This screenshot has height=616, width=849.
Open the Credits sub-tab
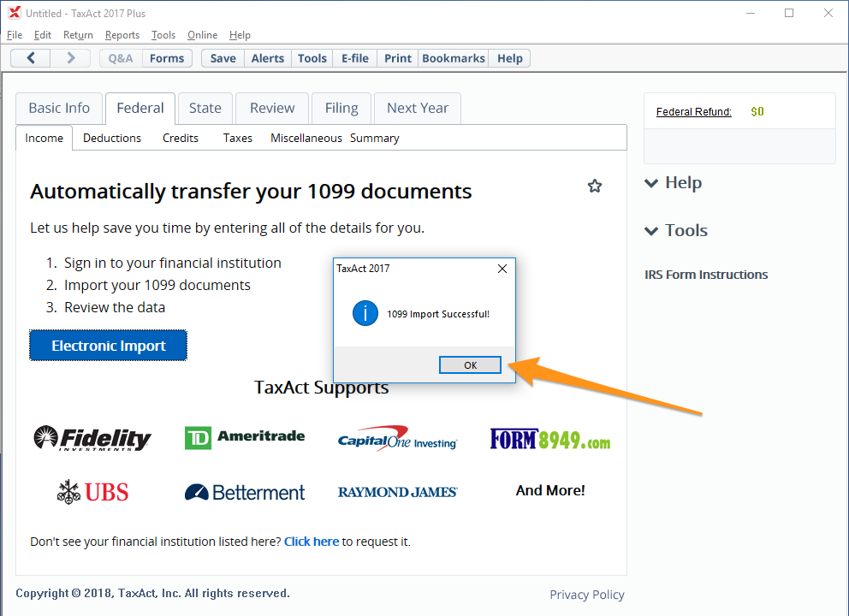point(181,139)
